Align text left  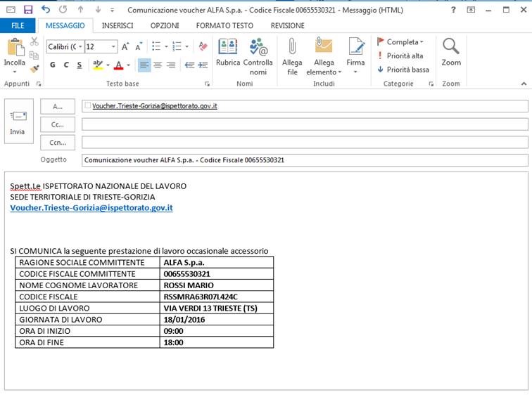click(144, 65)
